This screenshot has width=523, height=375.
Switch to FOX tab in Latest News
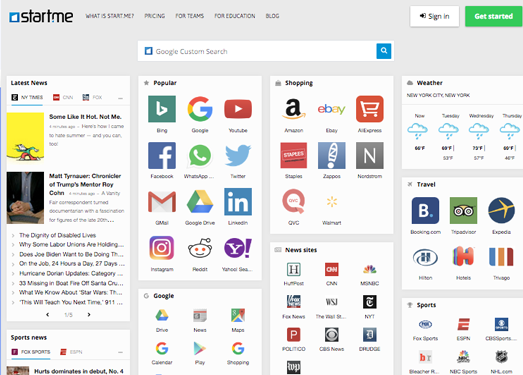click(x=92, y=97)
